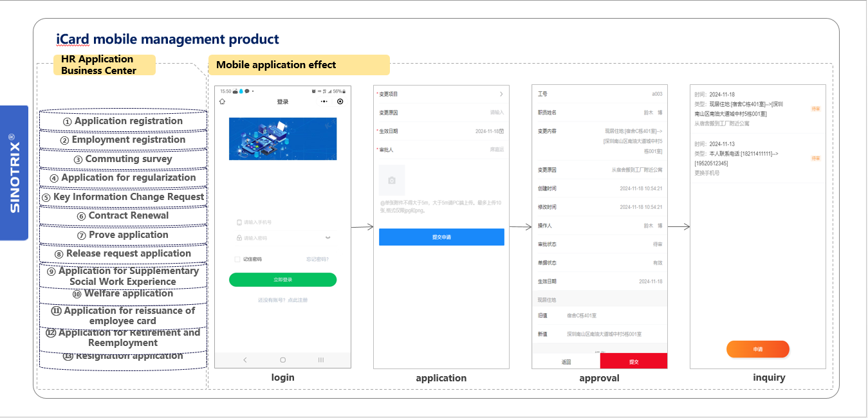
Task: Select Contract Renewal item
Action: 123,215
